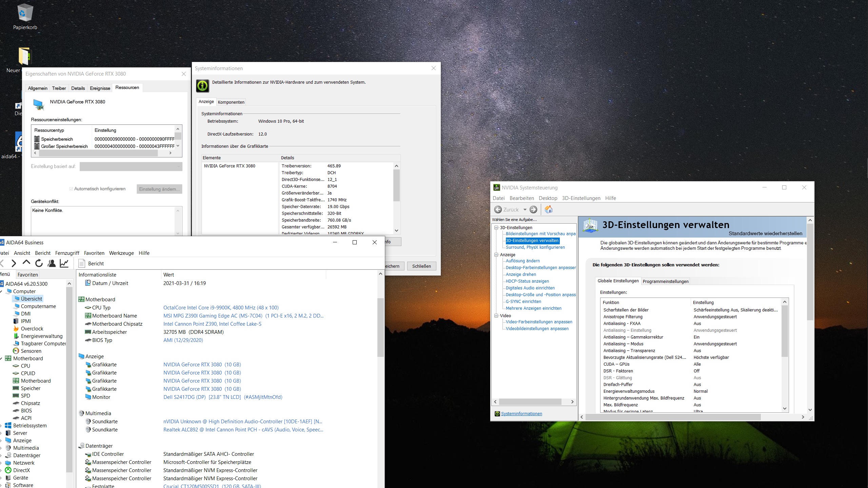
Task: Collapse the Video tree node in NVIDIA panel
Action: click(x=496, y=316)
